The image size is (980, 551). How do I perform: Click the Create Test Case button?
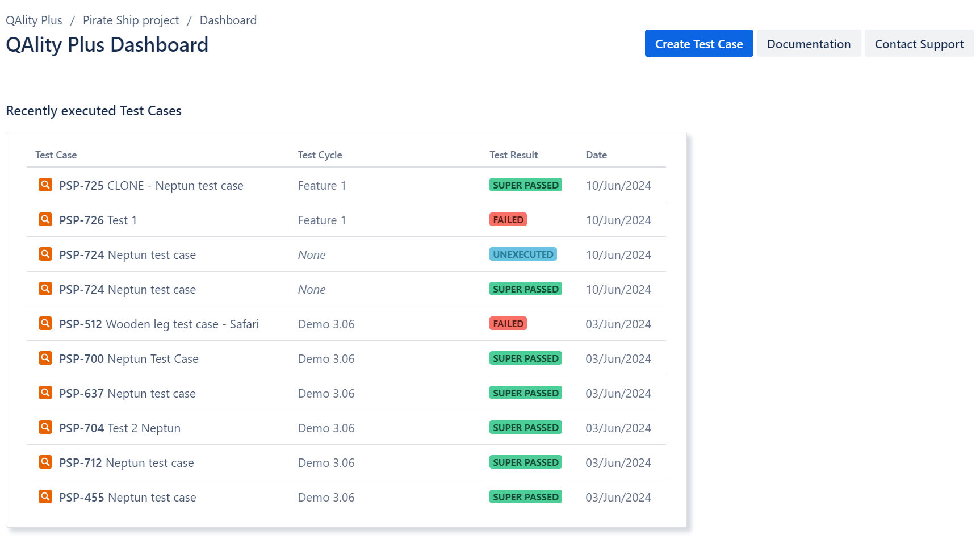point(698,43)
